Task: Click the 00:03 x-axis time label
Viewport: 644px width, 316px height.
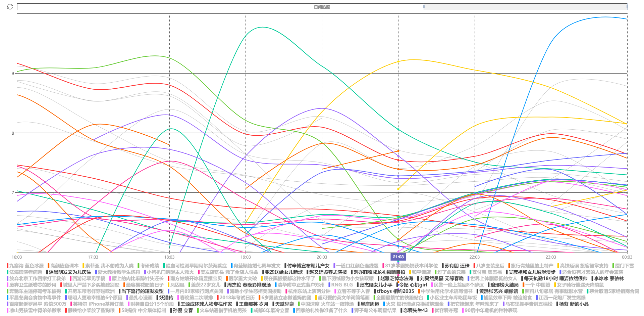Action: (x=627, y=257)
